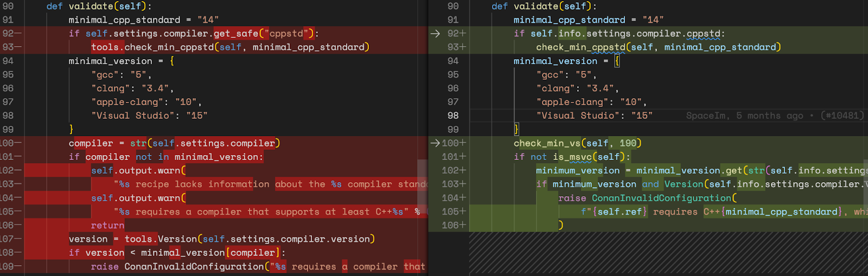Click minimal_cpp_standard = "14" in left pane
The width and height of the screenshot is (868, 276).
144,20
